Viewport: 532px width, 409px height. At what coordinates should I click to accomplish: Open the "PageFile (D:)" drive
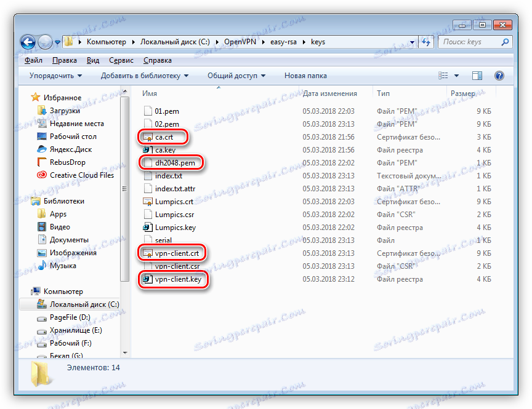click(x=70, y=317)
